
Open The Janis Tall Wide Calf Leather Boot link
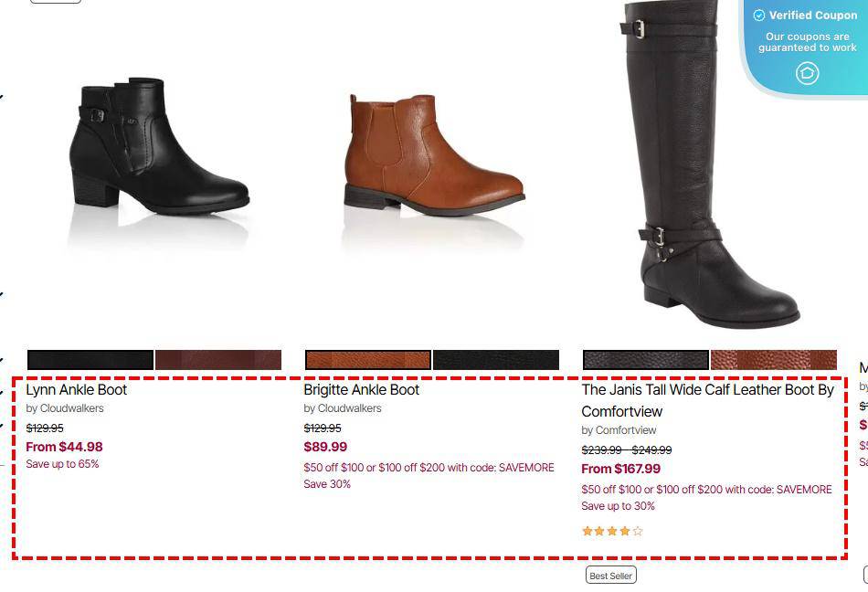(x=707, y=400)
